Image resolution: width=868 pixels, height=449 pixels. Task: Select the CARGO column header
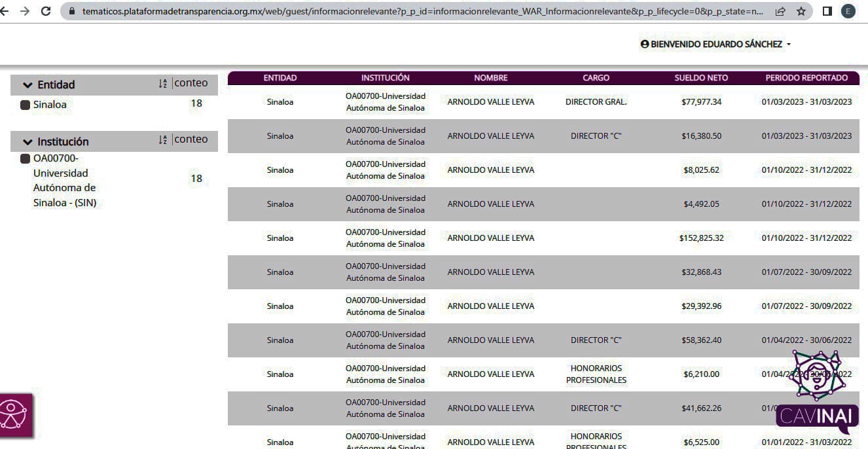point(596,78)
